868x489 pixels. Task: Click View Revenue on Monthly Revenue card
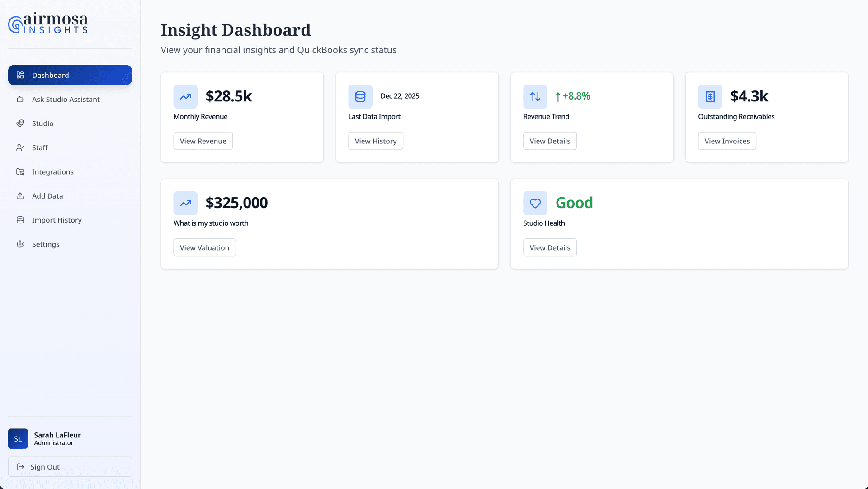(x=203, y=141)
